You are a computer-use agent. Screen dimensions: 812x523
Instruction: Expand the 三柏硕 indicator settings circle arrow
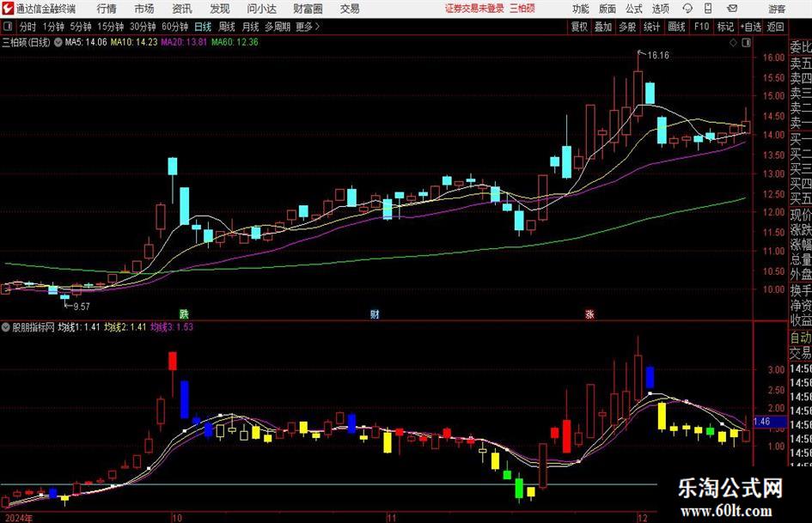pyautogui.click(x=58, y=42)
